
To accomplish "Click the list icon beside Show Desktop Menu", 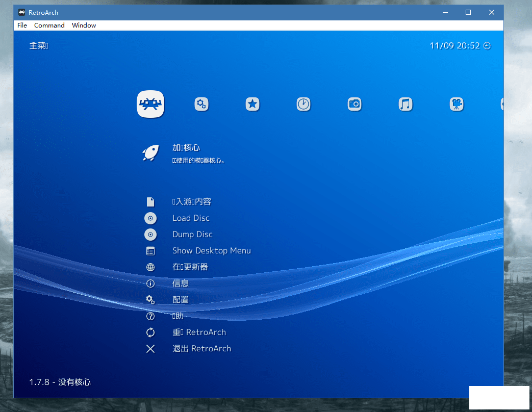I will coord(150,251).
